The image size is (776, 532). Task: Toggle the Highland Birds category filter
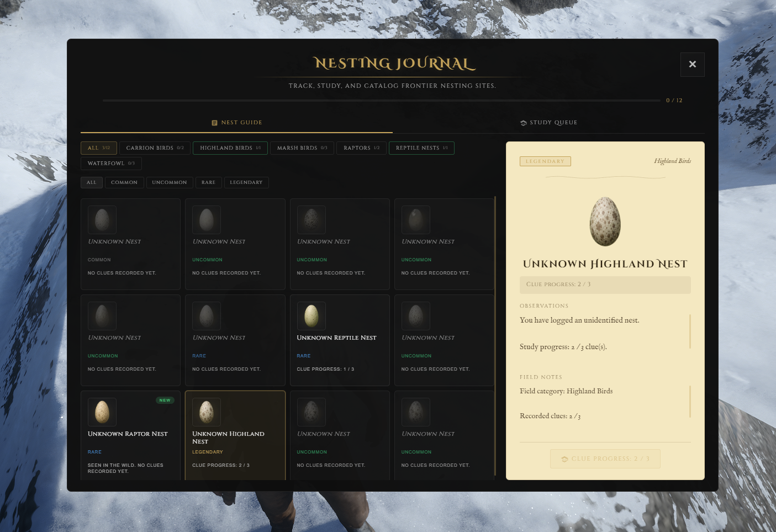click(x=230, y=148)
